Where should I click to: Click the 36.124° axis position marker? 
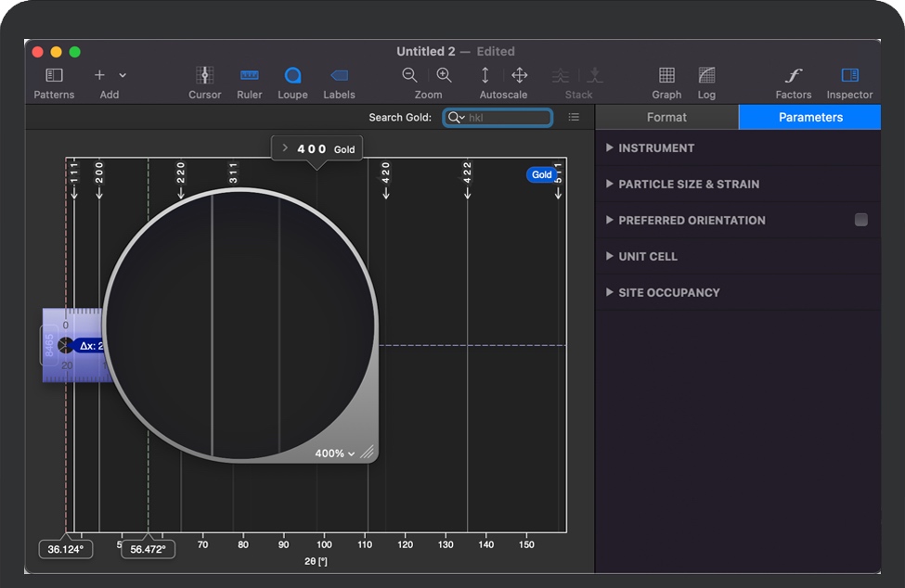pos(66,549)
